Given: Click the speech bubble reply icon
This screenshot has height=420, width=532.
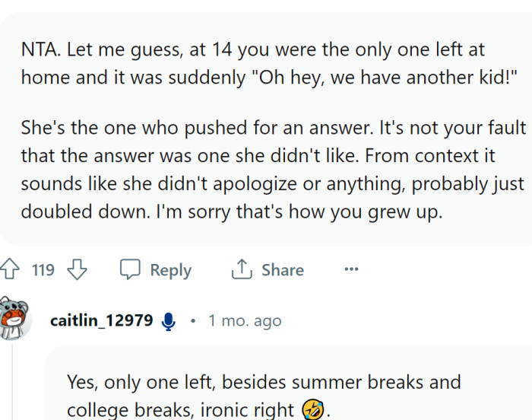Looking at the screenshot, I should pos(131,270).
